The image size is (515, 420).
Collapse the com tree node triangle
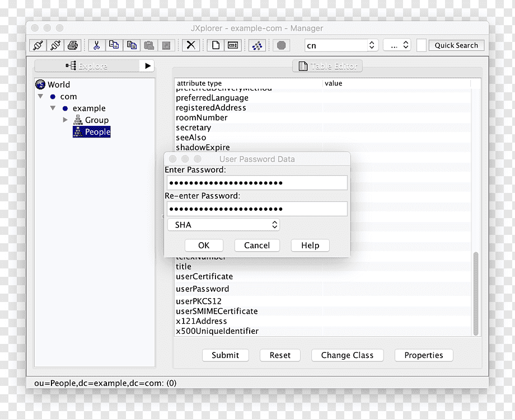pyautogui.click(x=40, y=96)
